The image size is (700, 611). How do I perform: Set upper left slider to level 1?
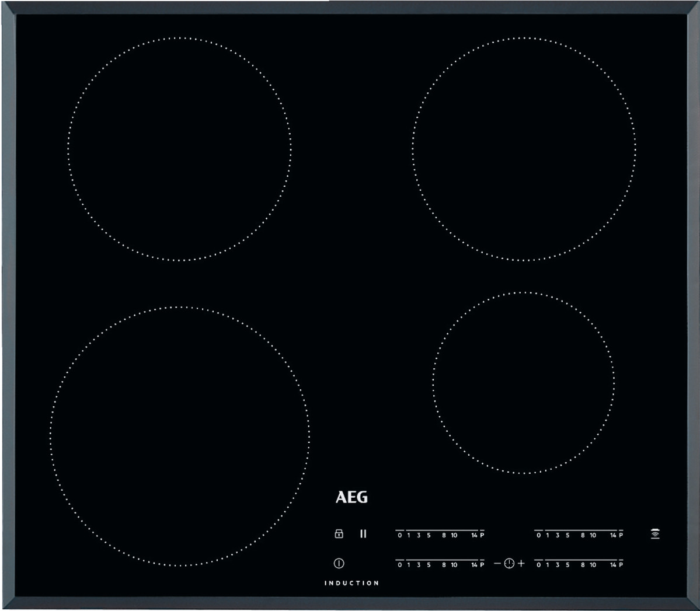click(x=409, y=535)
